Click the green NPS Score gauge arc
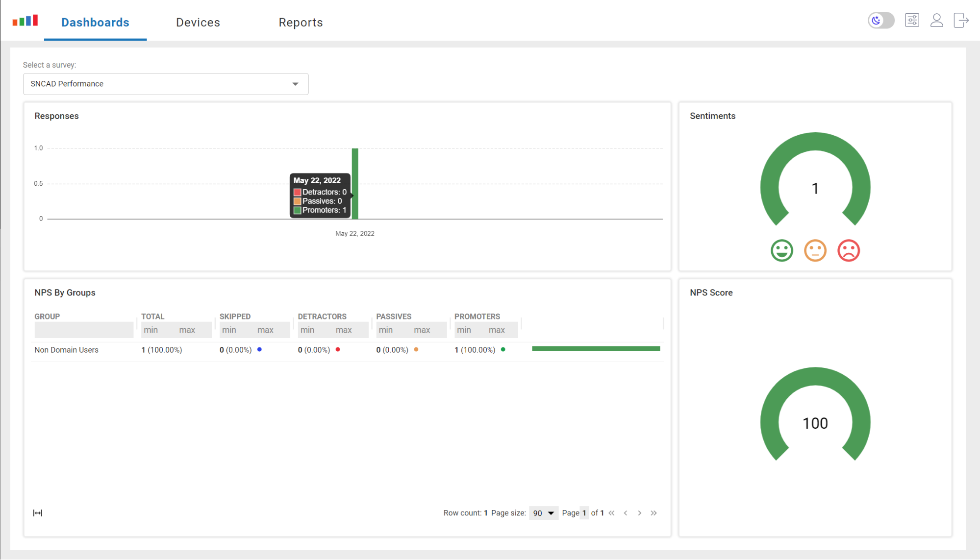The height and width of the screenshot is (560, 980). [x=815, y=377]
